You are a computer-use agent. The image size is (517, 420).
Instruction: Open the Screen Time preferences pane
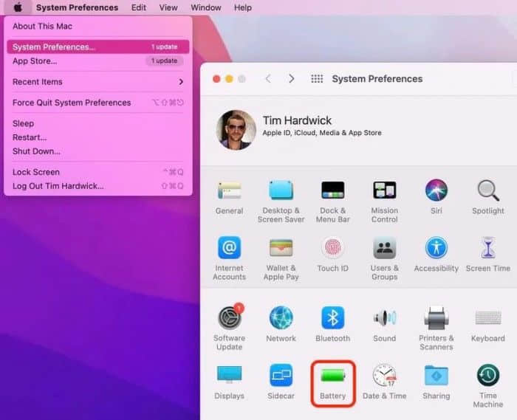488,255
